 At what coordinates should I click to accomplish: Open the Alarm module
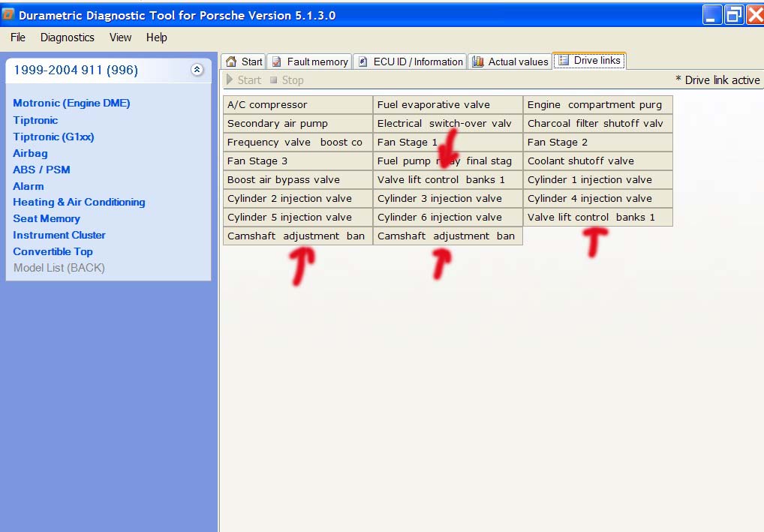point(29,187)
